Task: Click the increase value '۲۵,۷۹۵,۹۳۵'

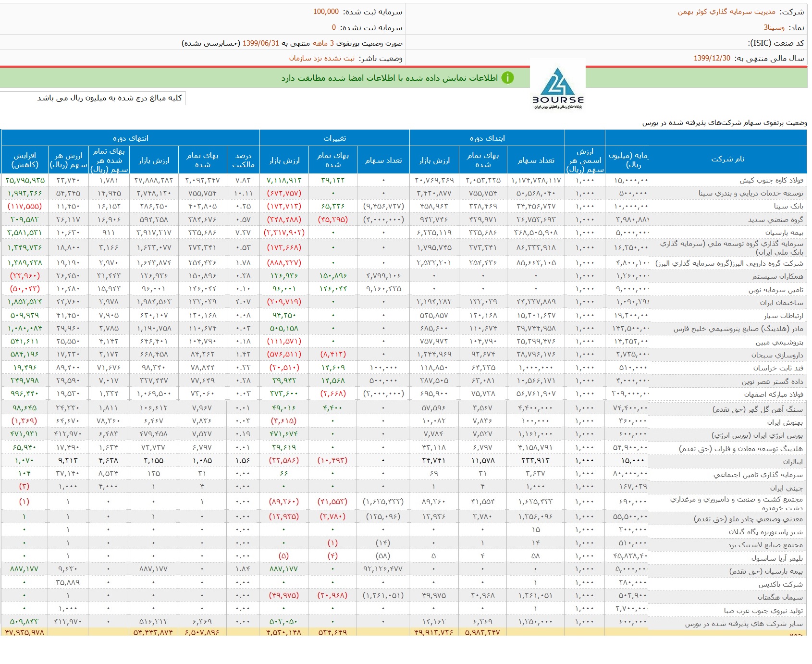Action: point(25,180)
